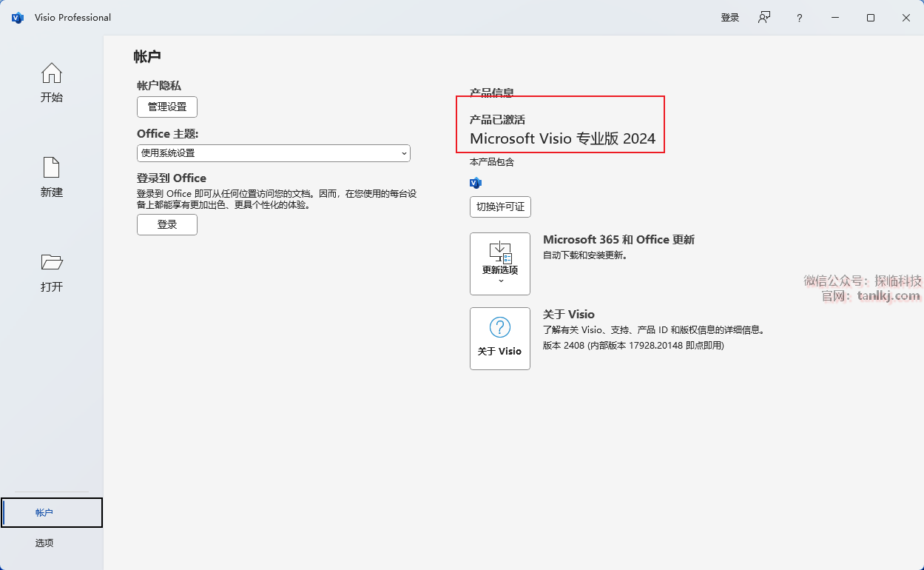This screenshot has width=924, height=570.
Task: Click Microsoft Visio 专业版 2024 text
Action: point(563,138)
